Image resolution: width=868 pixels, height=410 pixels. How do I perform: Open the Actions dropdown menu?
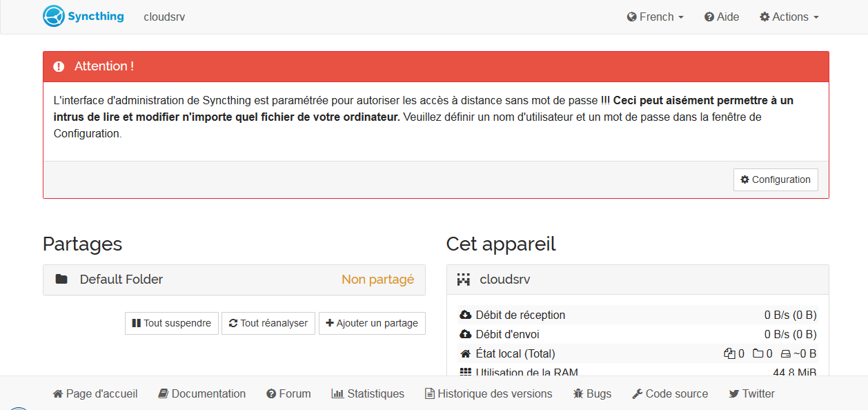coord(789,17)
